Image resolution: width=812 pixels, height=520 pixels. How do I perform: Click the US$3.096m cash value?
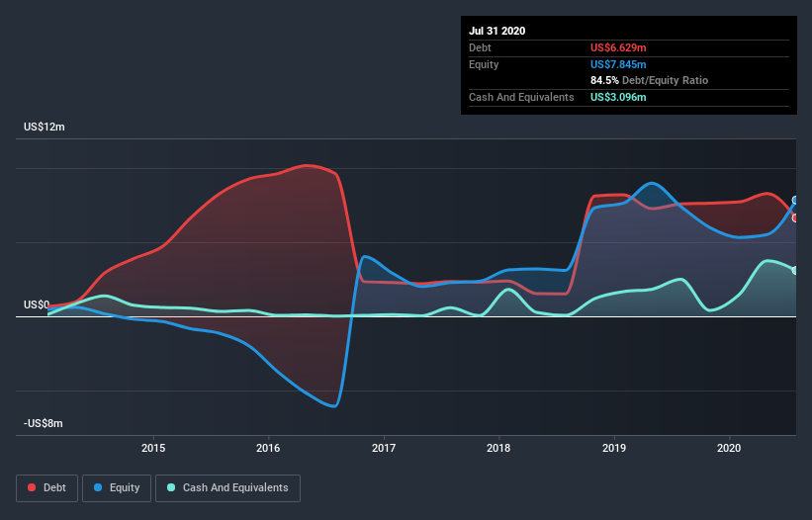coord(618,97)
